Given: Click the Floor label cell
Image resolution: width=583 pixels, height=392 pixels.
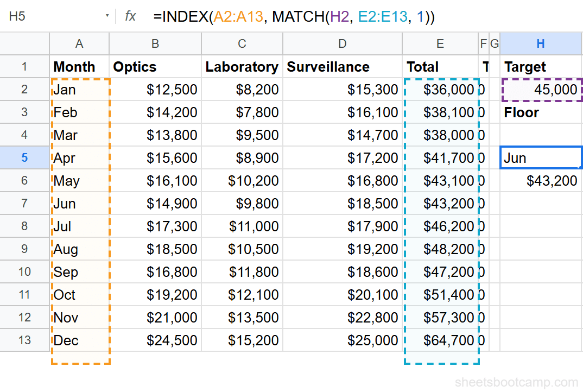Looking at the screenshot, I should pyautogui.click(x=541, y=112).
